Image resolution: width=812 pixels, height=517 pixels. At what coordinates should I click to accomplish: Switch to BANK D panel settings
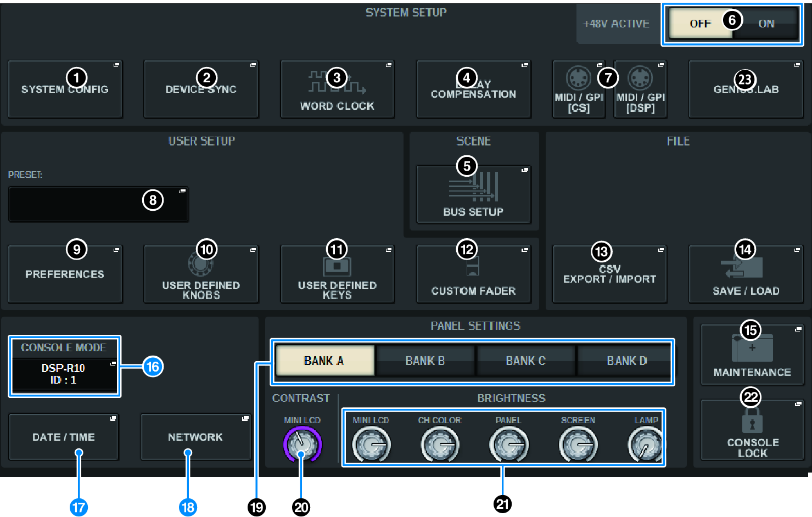pyautogui.click(x=625, y=361)
